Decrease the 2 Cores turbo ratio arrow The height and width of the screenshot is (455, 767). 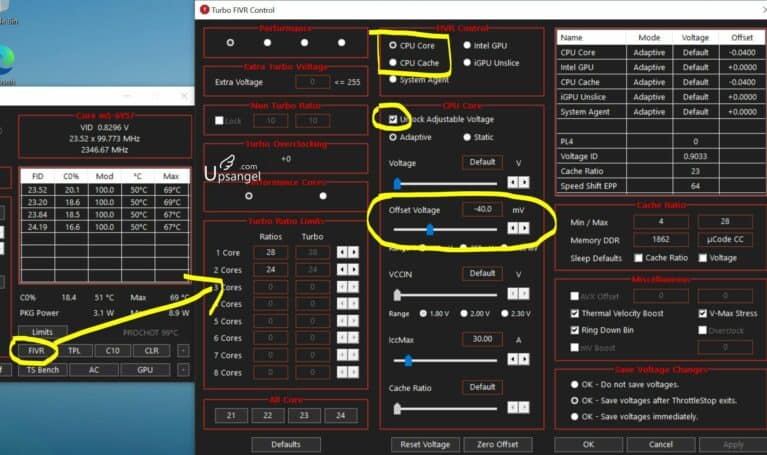342,270
